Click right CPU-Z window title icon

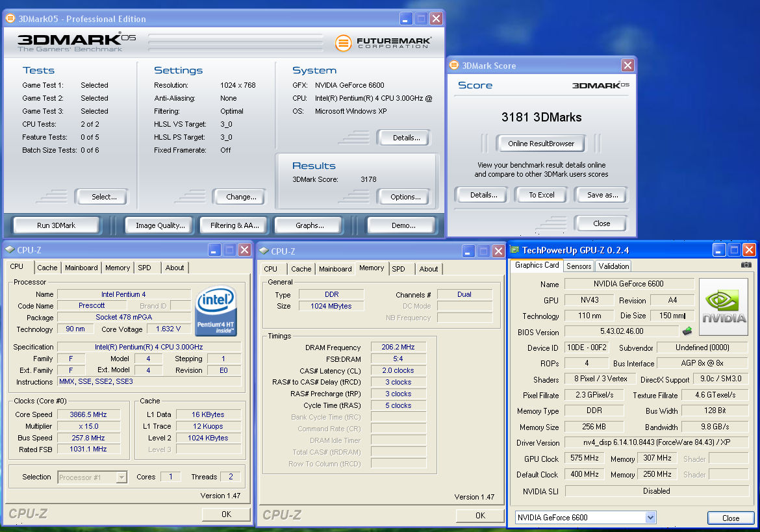click(264, 251)
